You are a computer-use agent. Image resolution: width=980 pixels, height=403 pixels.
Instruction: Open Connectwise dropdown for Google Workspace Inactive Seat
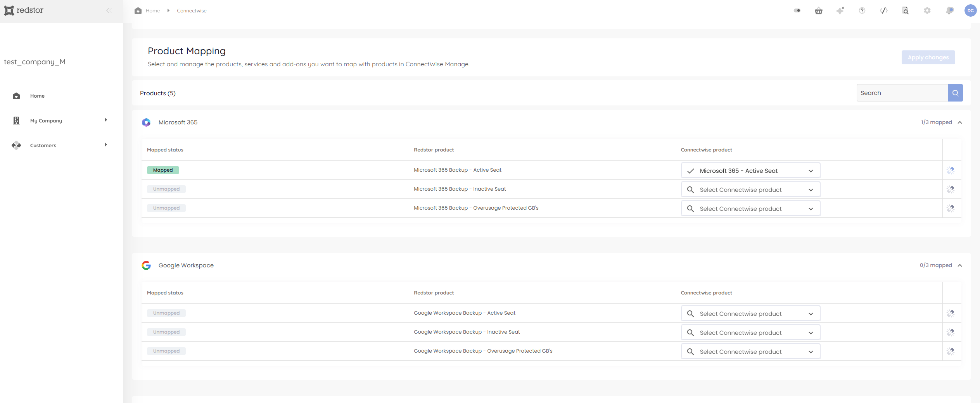pyautogui.click(x=750, y=332)
